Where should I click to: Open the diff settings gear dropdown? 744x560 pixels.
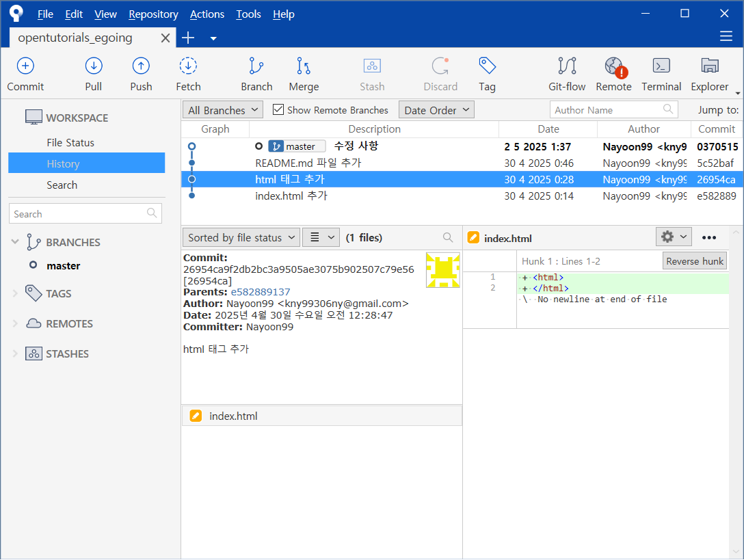pyautogui.click(x=674, y=237)
